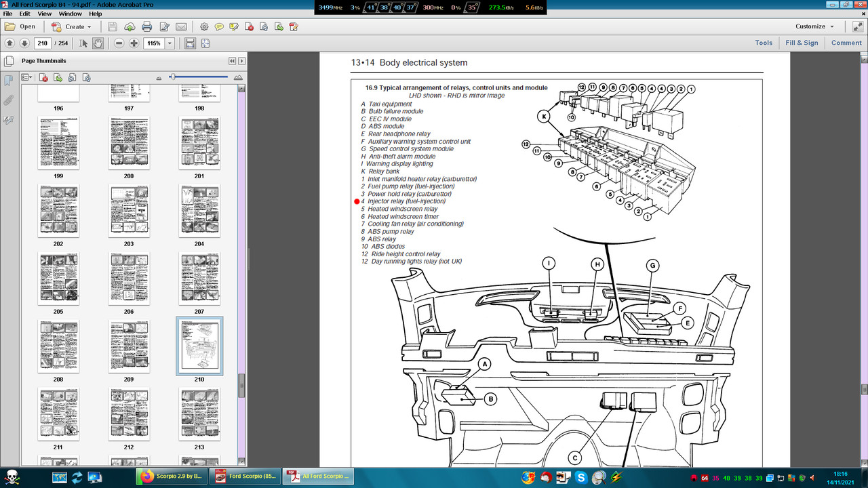The image size is (868, 488).
Task: Go to previous page with up arrow
Action: pyautogui.click(x=9, y=43)
